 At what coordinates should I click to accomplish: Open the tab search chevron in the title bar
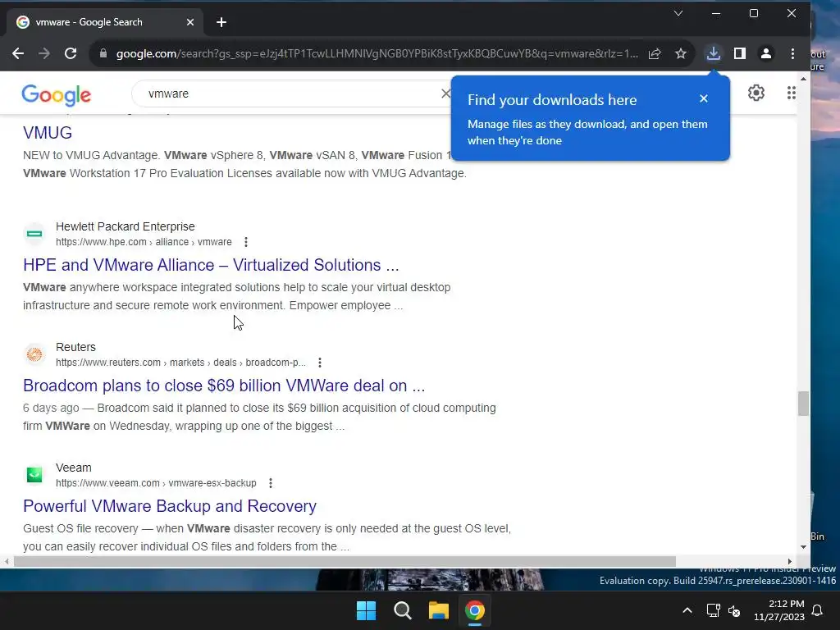click(678, 13)
